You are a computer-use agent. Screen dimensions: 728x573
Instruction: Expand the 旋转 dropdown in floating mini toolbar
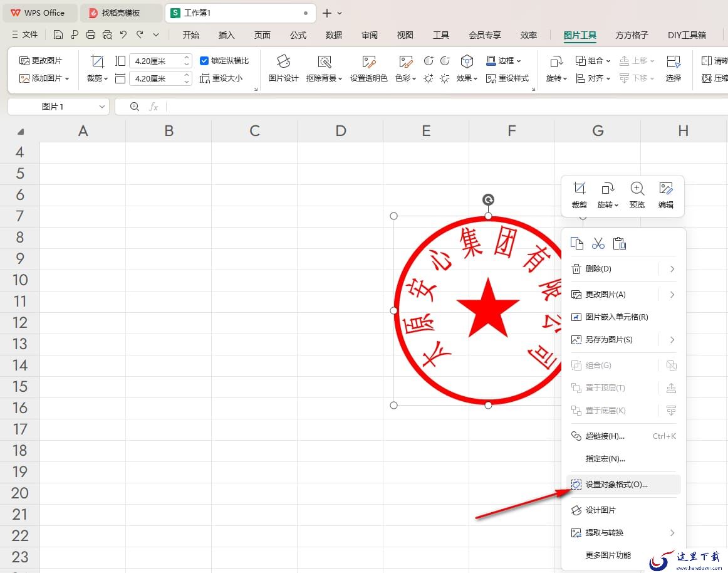[x=616, y=205]
